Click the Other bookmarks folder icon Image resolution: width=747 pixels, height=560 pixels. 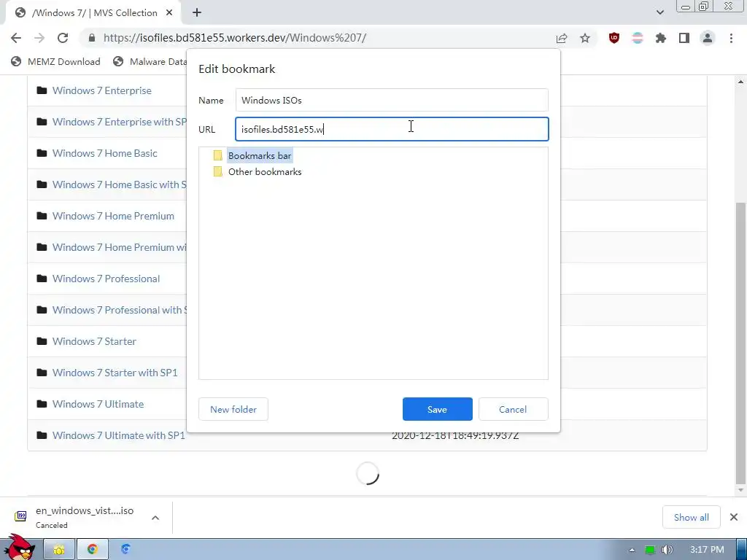tap(217, 171)
